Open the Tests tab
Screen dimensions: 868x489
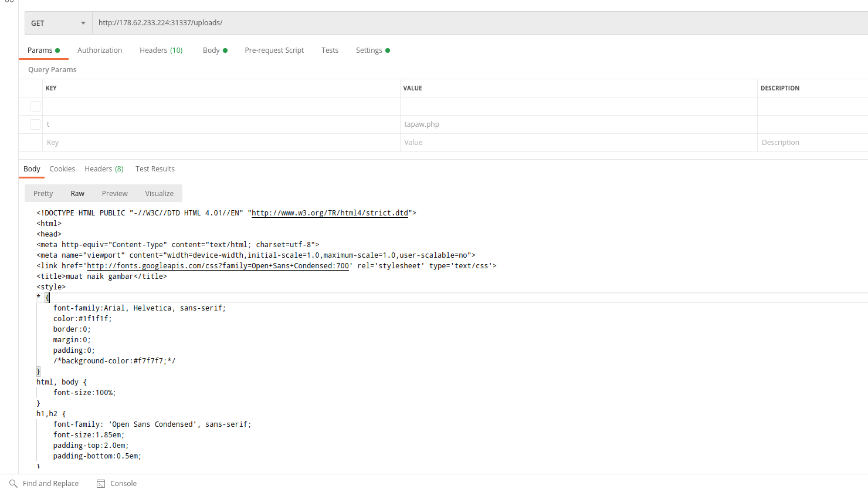point(330,50)
